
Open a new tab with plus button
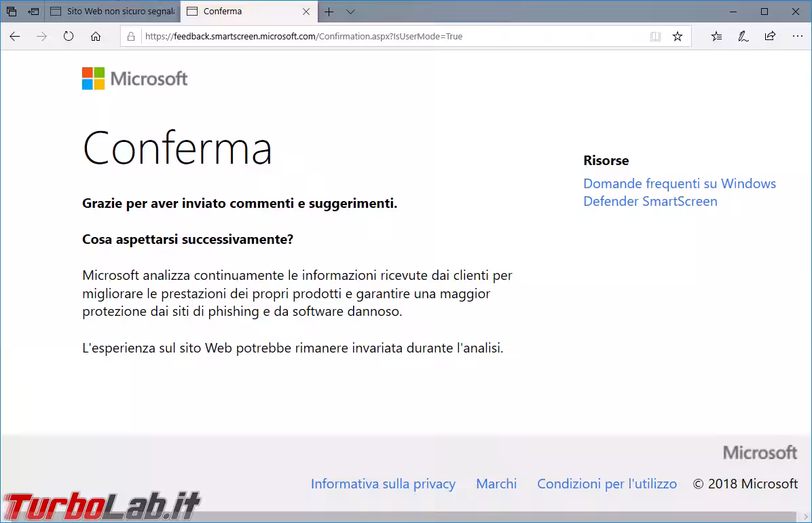[x=329, y=12]
